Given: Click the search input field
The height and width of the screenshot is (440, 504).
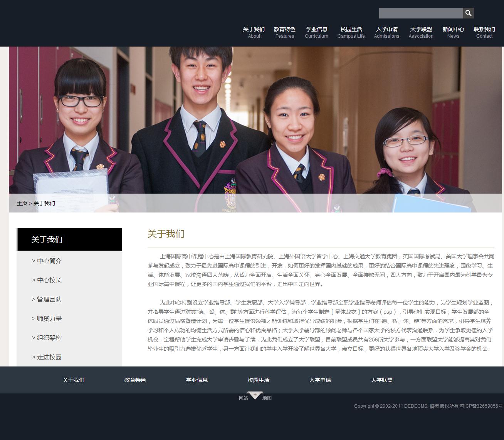Looking at the screenshot, I should [421, 13].
